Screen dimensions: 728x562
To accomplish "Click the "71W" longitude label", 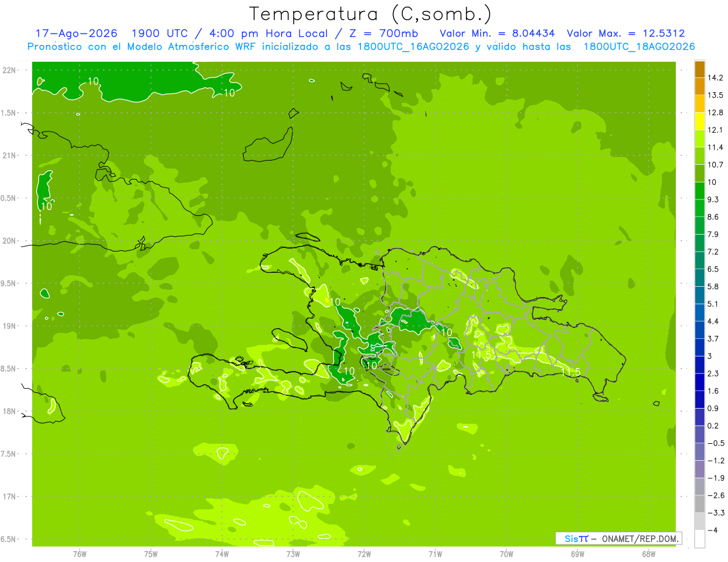I will (435, 554).
